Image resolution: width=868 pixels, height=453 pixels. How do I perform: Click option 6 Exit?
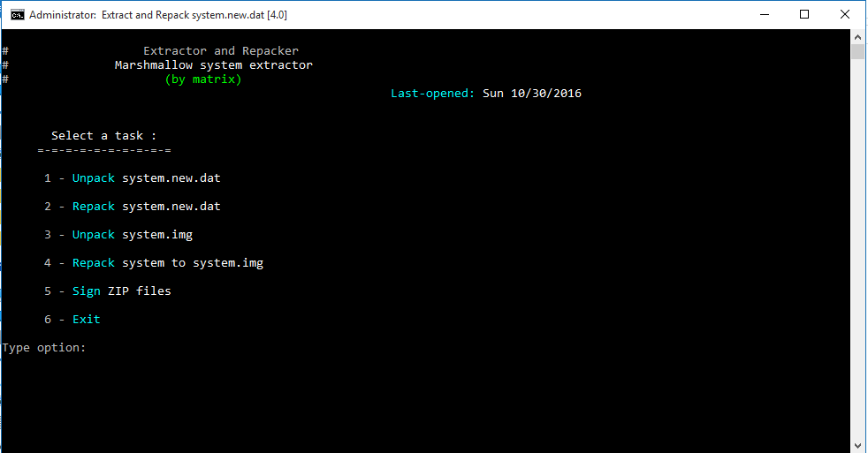[x=72, y=319]
